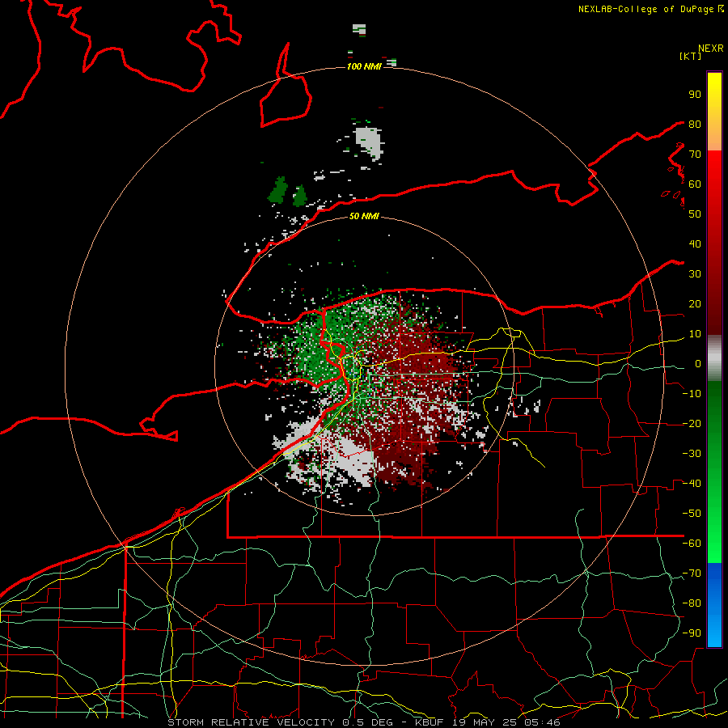Click the -70 value on the velocity scale
Screen dimensions: 728x728
point(692,574)
